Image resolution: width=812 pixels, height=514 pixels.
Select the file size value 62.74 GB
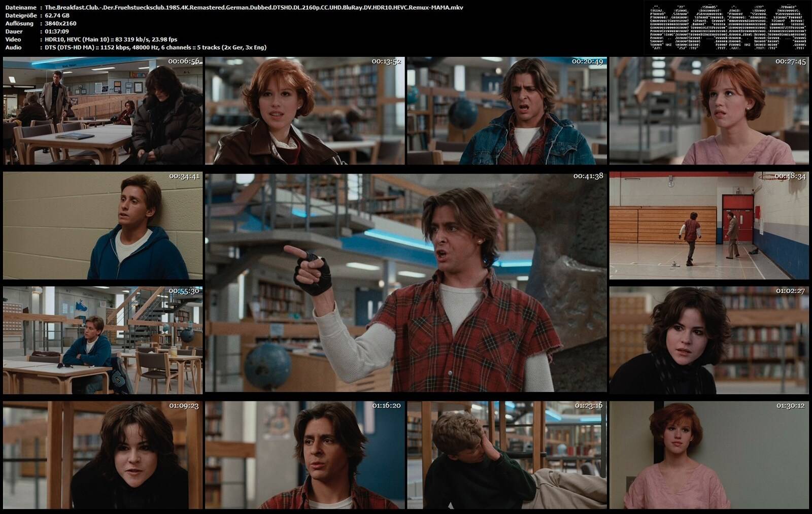coord(57,15)
